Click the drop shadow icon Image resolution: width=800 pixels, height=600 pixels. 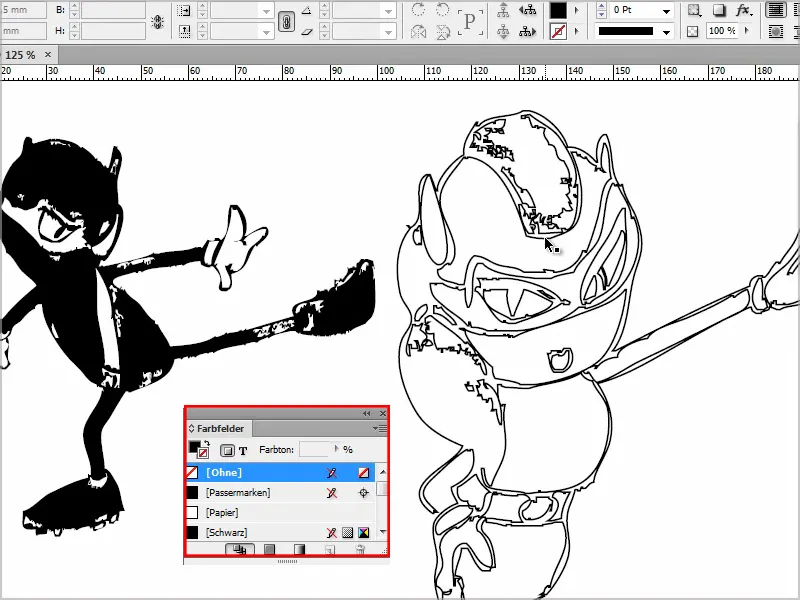pyautogui.click(x=719, y=10)
